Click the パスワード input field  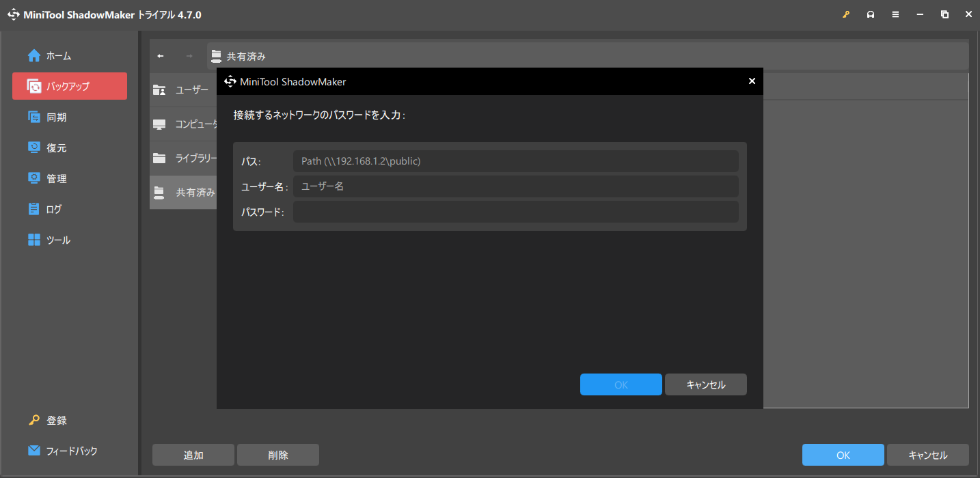516,212
